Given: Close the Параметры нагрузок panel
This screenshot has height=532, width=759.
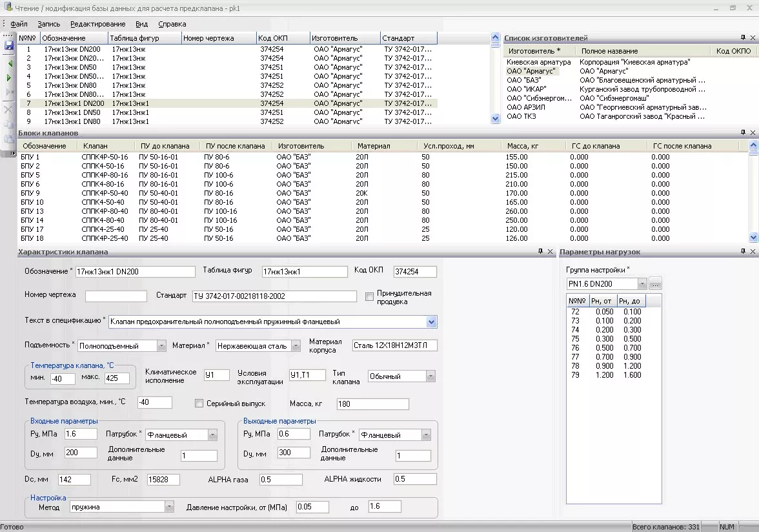Looking at the screenshot, I should [753, 252].
